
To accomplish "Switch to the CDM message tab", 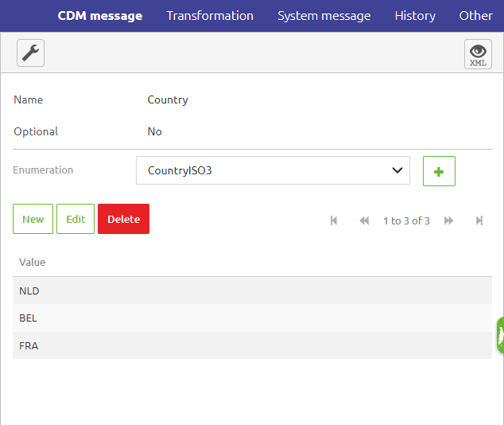I will [100, 16].
